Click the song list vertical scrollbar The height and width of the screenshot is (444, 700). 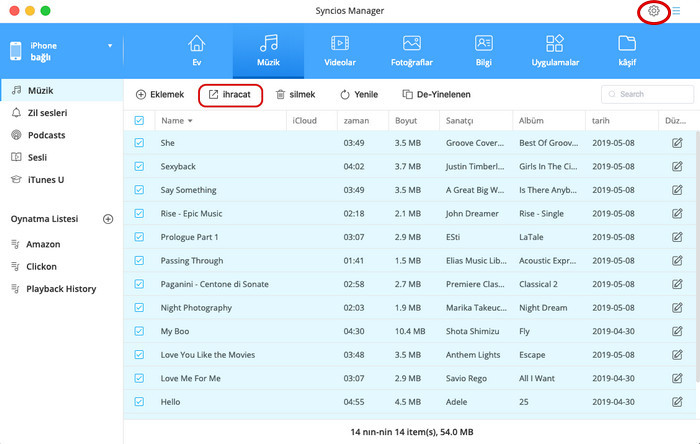pyautogui.click(x=697, y=257)
